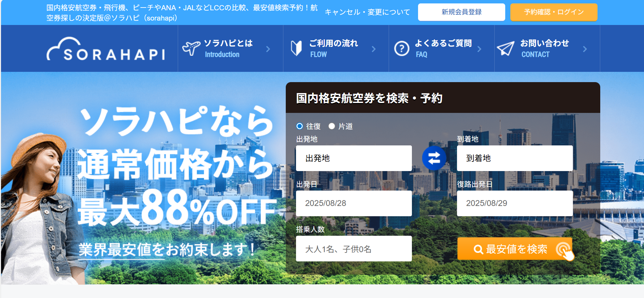Open the ご利用の流れ FLOW menu item
Image resolution: width=644 pixels, height=298 pixels.
pyautogui.click(x=336, y=48)
